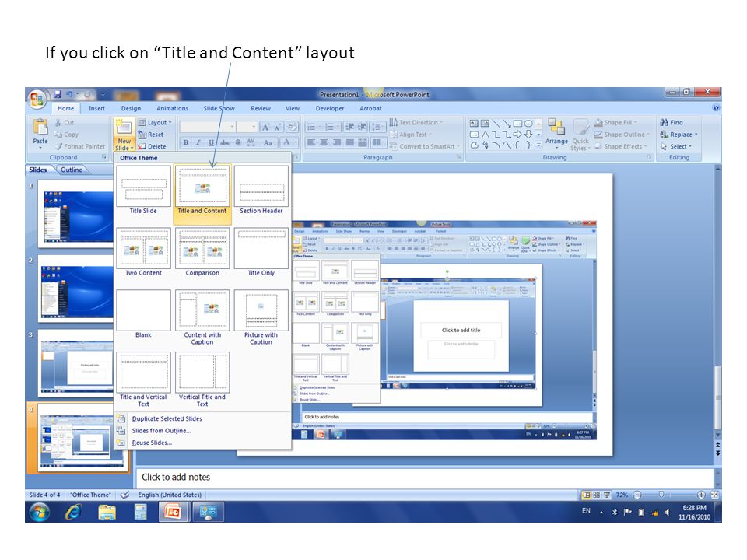Image resolution: width=747 pixels, height=560 pixels.
Task: Click the Cut scissors command
Action: pyautogui.click(x=64, y=122)
